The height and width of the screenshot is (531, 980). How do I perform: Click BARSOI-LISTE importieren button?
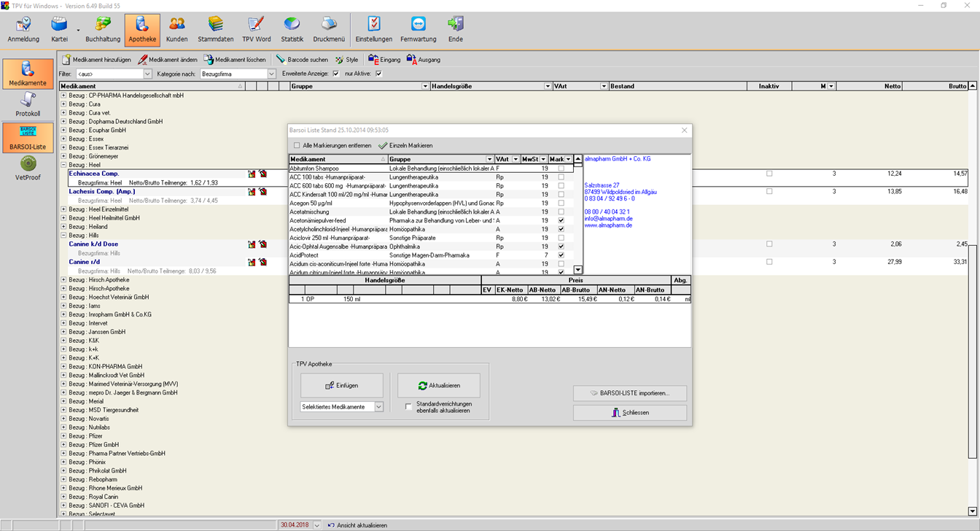630,393
